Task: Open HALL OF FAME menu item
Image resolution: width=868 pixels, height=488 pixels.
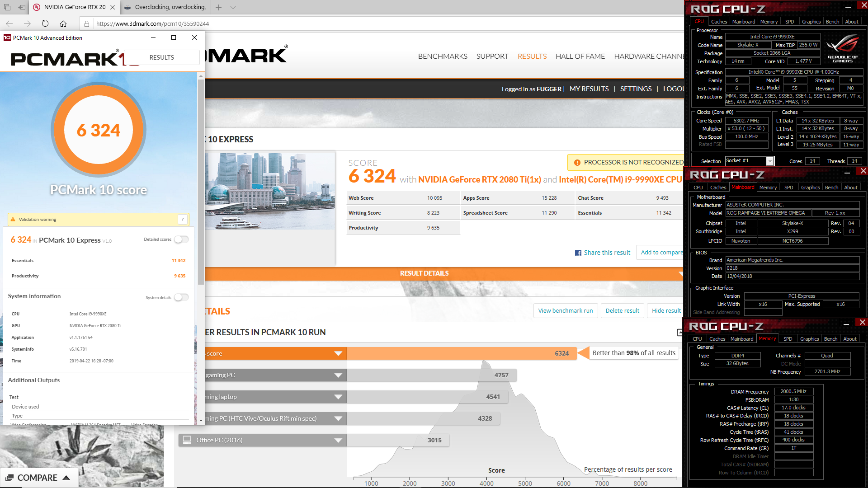Action: (580, 56)
